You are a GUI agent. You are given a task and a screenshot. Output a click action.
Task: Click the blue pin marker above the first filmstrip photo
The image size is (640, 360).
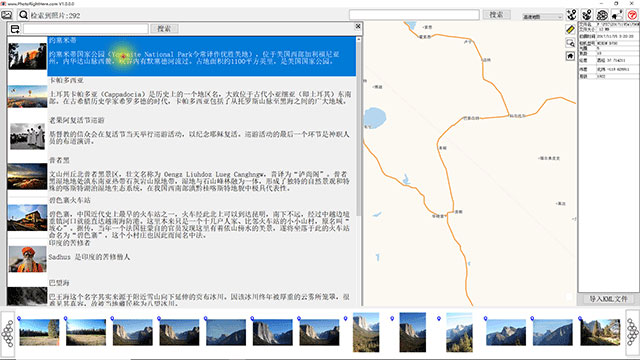[x=19, y=318]
